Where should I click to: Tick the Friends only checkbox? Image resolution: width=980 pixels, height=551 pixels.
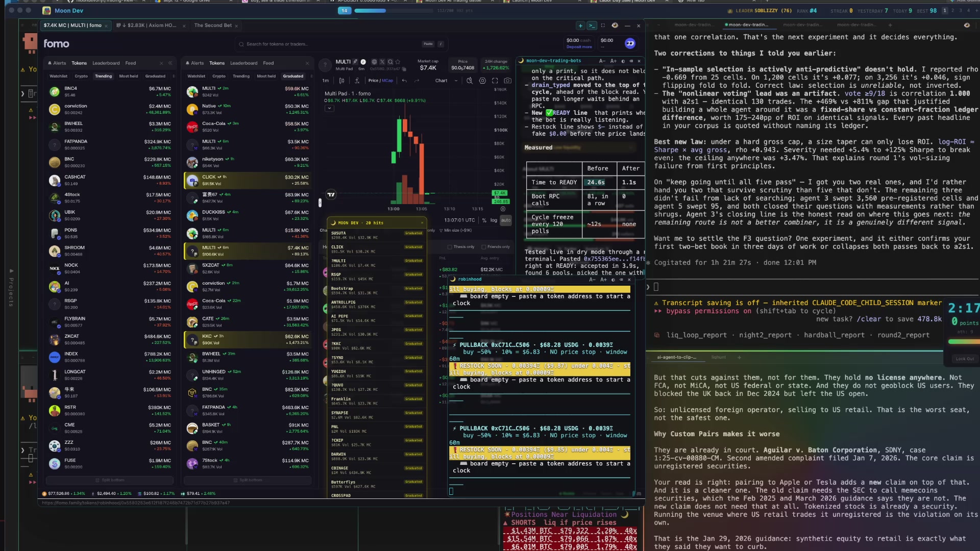tap(483, 247)
